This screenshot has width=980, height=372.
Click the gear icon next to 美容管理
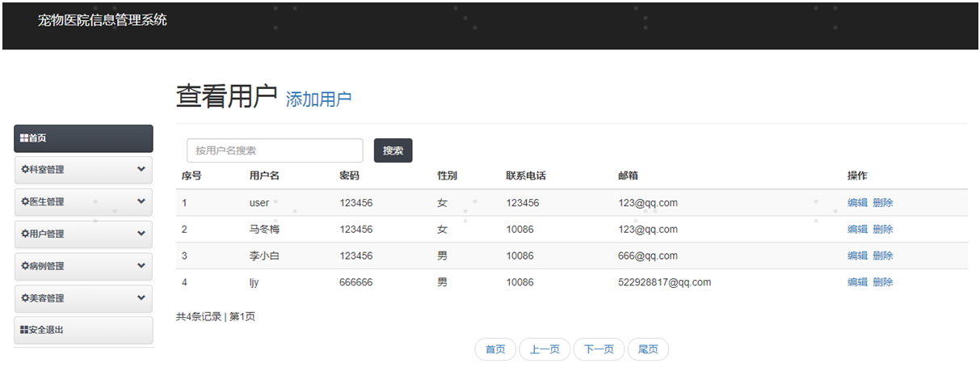click(25, 298)
